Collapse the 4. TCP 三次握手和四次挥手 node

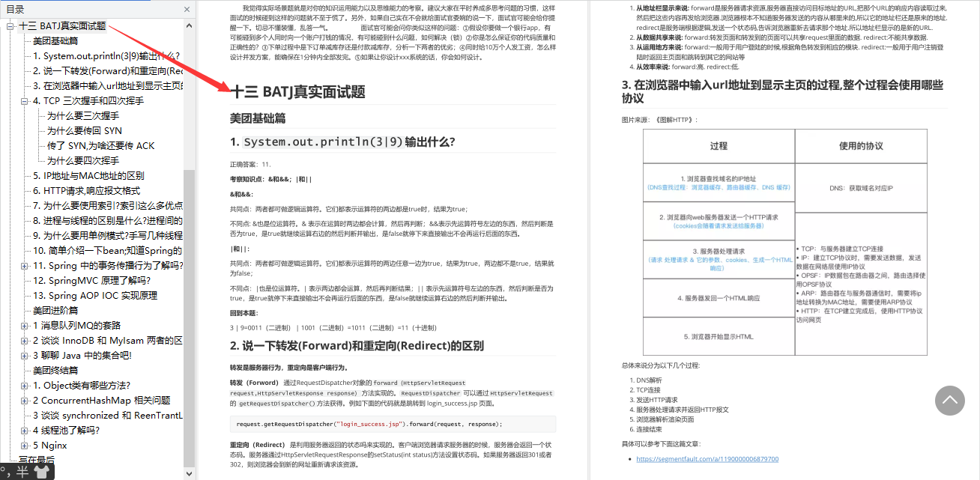coord(25,101)
